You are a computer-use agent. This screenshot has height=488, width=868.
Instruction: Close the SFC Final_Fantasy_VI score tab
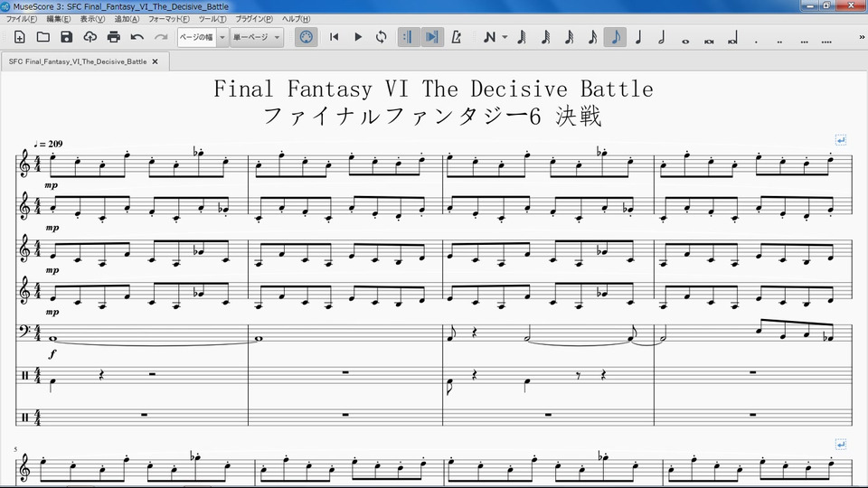[155, 61]
